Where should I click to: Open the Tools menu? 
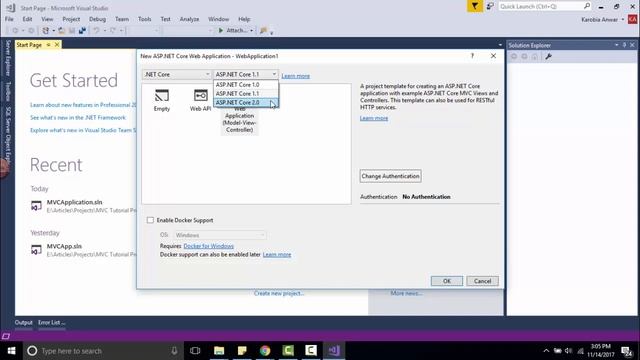[144, 19]
